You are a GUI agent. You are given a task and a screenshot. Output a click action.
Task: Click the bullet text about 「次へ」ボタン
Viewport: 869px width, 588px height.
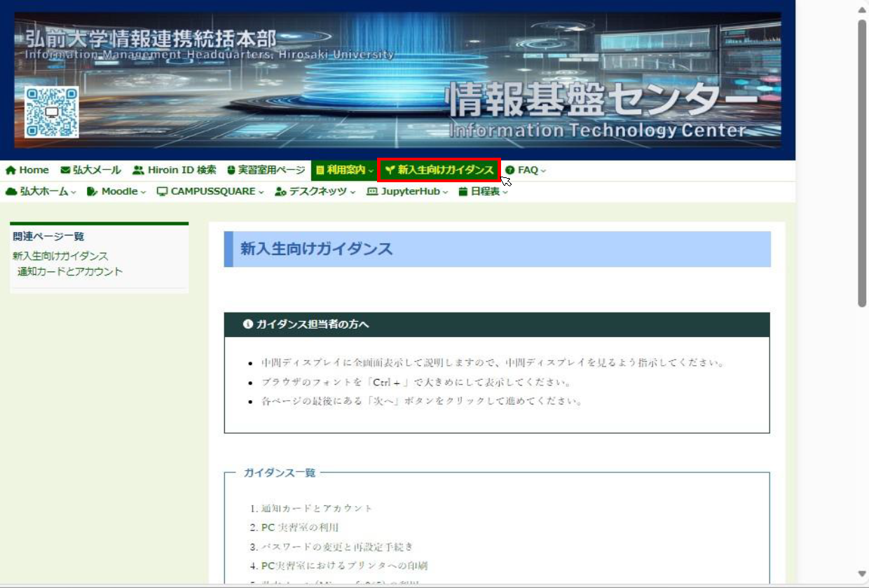click(422, 402)
